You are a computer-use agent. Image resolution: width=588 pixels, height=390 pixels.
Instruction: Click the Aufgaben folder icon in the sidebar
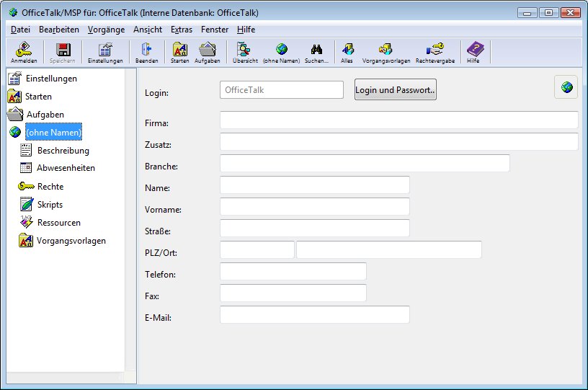tap(15, 114)
